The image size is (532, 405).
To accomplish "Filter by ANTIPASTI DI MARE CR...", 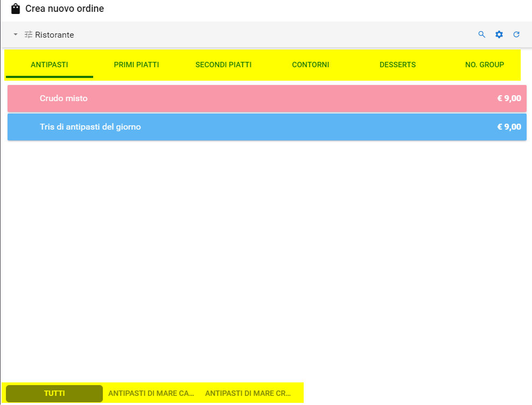I will (x=248, y=394).
